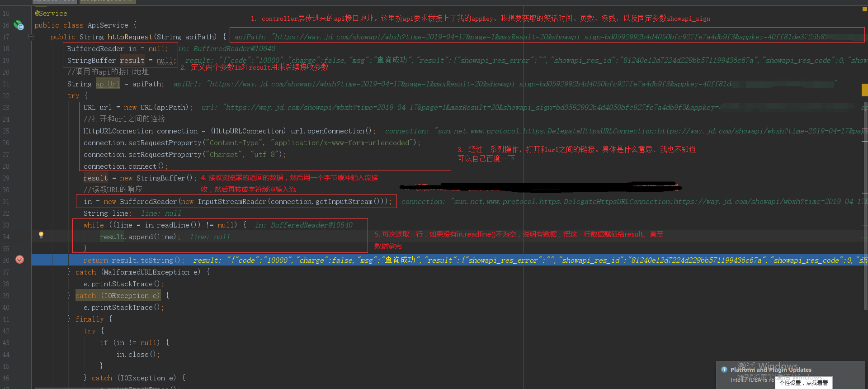Click connection.connect() on line 28

124,166
